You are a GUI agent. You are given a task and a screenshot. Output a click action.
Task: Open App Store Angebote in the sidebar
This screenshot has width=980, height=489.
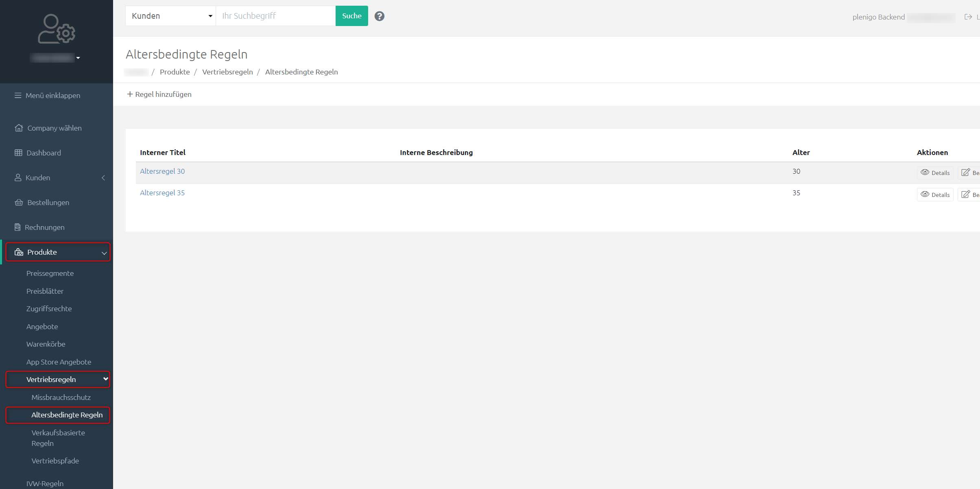click(59, 362)
